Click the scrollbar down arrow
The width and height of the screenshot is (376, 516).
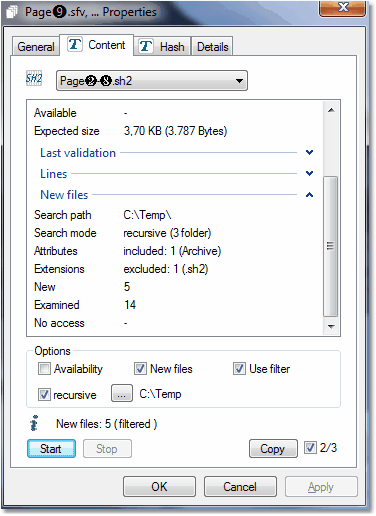tap(331, 326)
